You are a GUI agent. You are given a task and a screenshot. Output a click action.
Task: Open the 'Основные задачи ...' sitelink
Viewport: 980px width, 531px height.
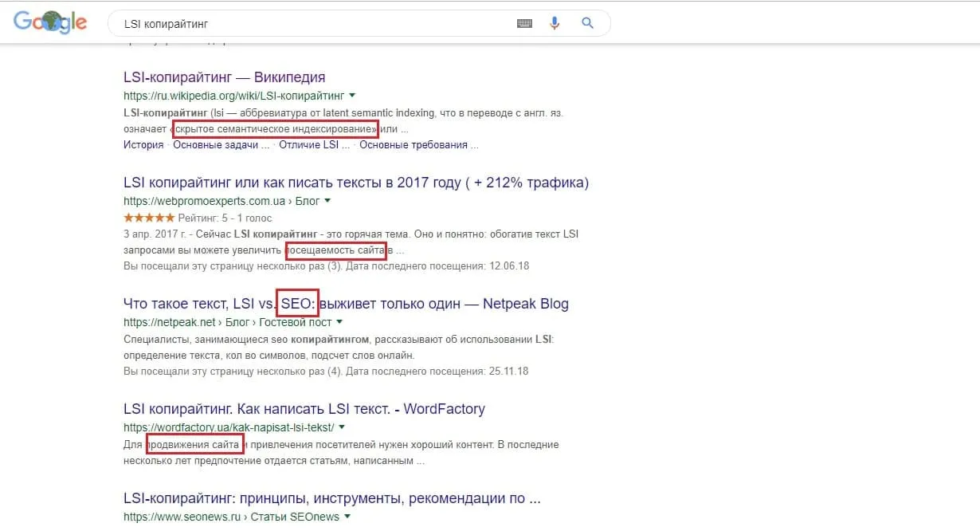pyautogui.click(x=221, y=145)
